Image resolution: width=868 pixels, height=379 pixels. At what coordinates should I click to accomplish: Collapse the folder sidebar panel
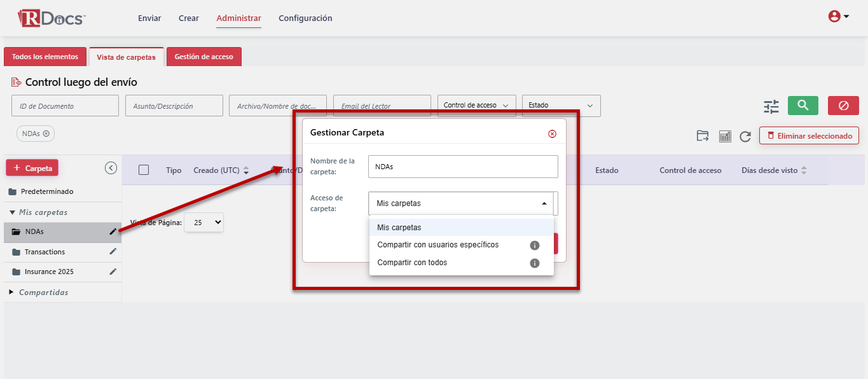coord(111,168)
